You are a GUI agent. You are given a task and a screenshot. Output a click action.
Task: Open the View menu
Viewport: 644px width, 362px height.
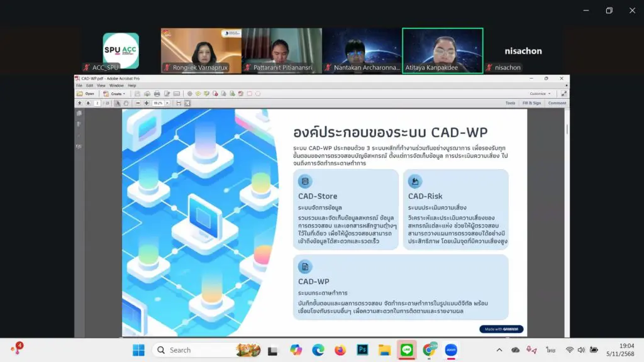tap(100, 85)
